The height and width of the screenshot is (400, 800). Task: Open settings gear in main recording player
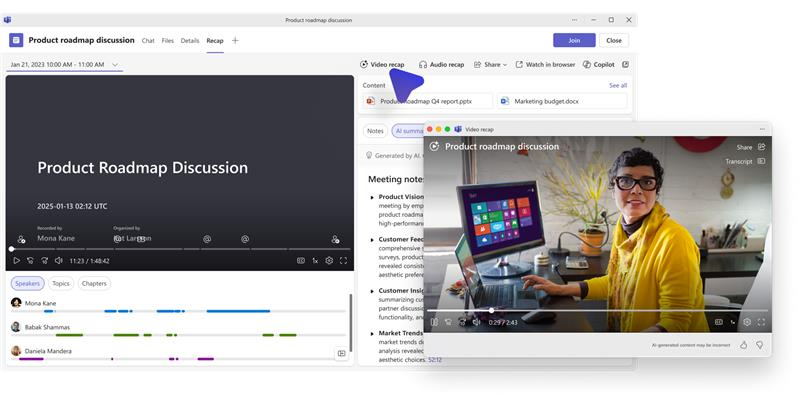329,260
